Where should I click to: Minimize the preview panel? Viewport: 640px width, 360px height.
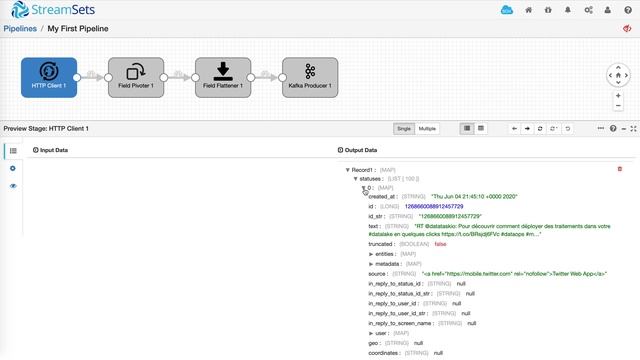624,129
